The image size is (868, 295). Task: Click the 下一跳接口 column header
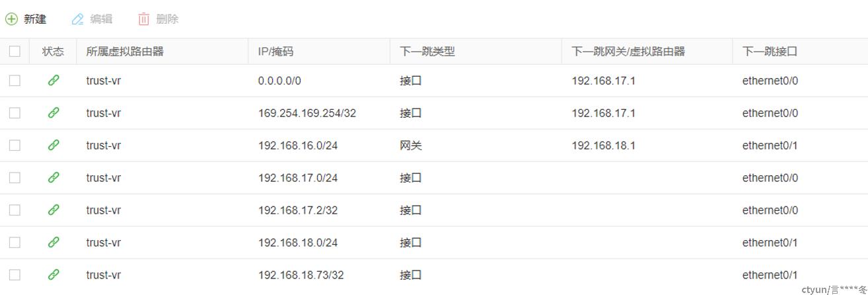click(770, 51)
